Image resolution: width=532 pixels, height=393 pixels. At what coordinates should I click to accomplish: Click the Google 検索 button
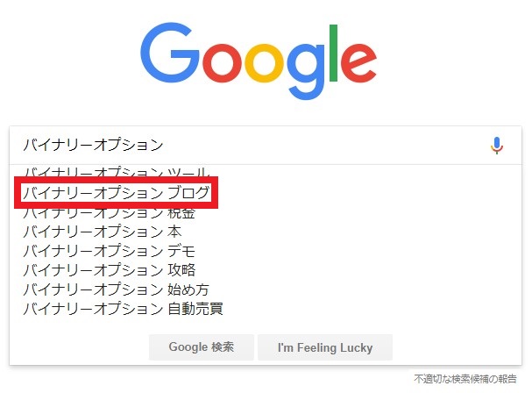point(202,347)
